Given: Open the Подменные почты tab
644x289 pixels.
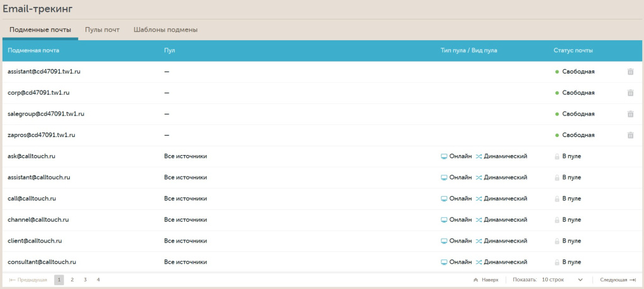Looking at the screenshot, I should 40,30.
